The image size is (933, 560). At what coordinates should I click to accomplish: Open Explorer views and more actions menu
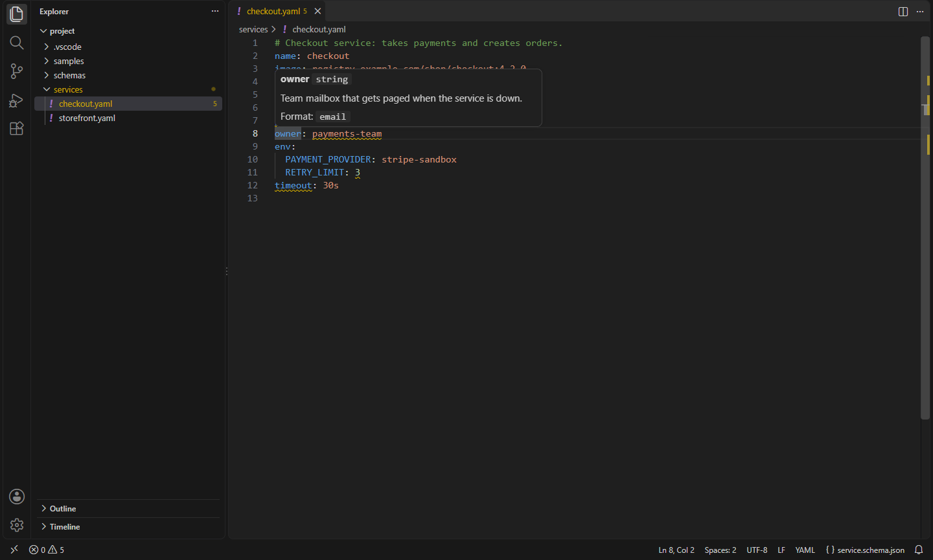tap(215, 11)
